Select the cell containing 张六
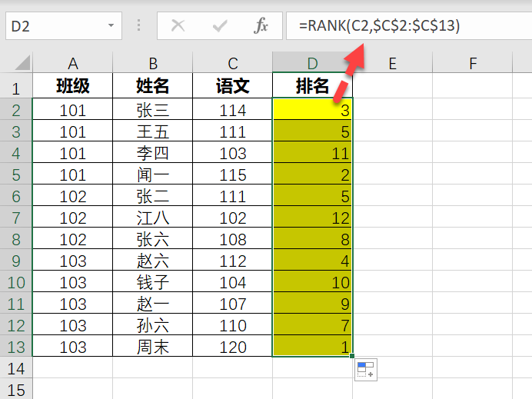The image size is (532, 399). point(153,240)
